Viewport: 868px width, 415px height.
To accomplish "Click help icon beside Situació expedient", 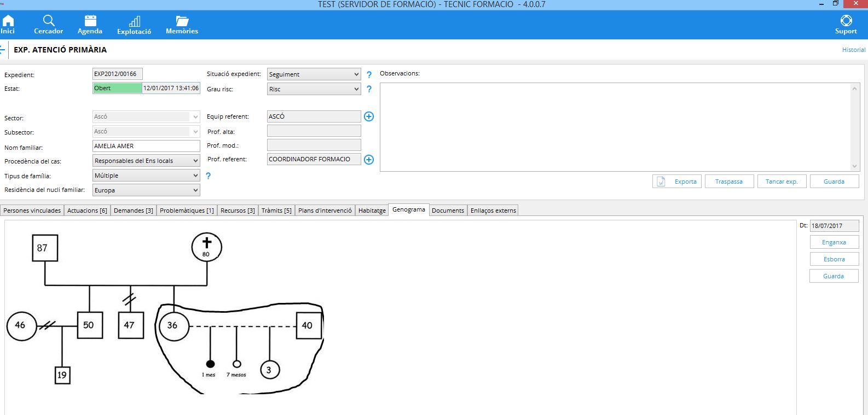I will coord(369,75).
